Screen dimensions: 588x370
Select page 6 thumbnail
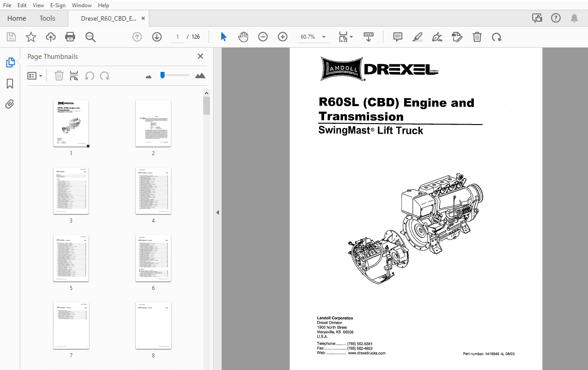153,259
